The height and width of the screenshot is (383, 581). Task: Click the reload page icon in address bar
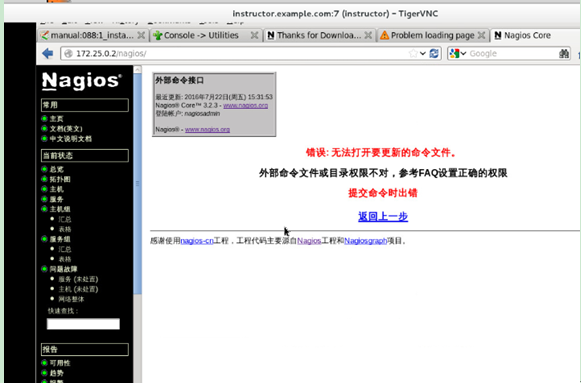pos(434,53)
